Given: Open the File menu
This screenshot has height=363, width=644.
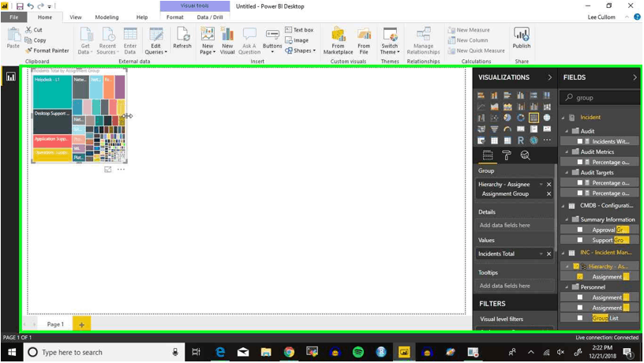Looking at the screenshot, I should [x=14, y=17].
